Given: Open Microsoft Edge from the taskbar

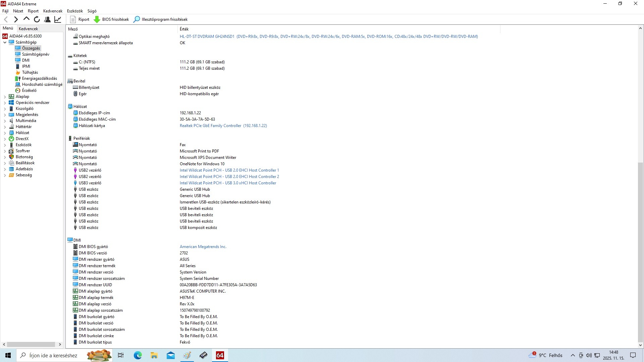Looking at the screenshot, I should click(x=138, y=355).
